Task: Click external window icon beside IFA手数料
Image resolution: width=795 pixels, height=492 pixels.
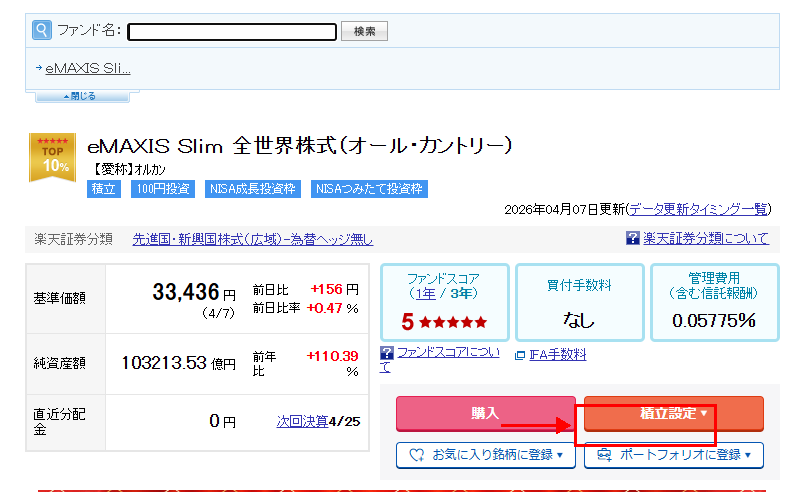Action: pos(520,355)
